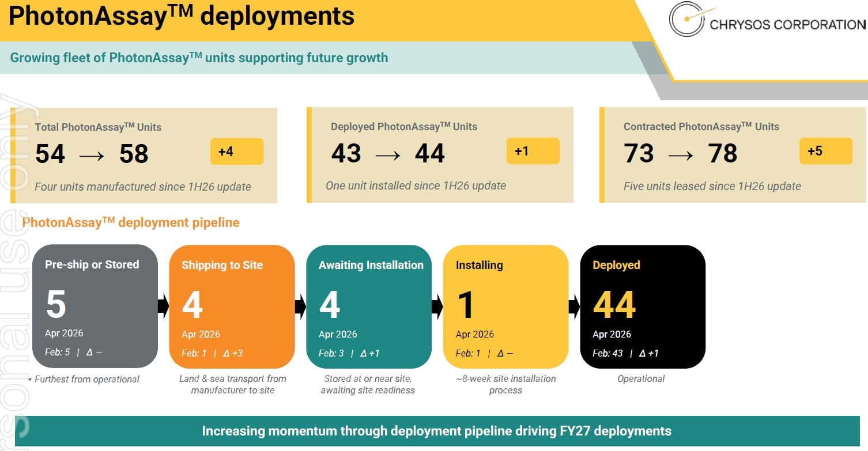Select the "PhotonAssay deployments" slide title
868x451 pixels.
[x=182, y=16]
